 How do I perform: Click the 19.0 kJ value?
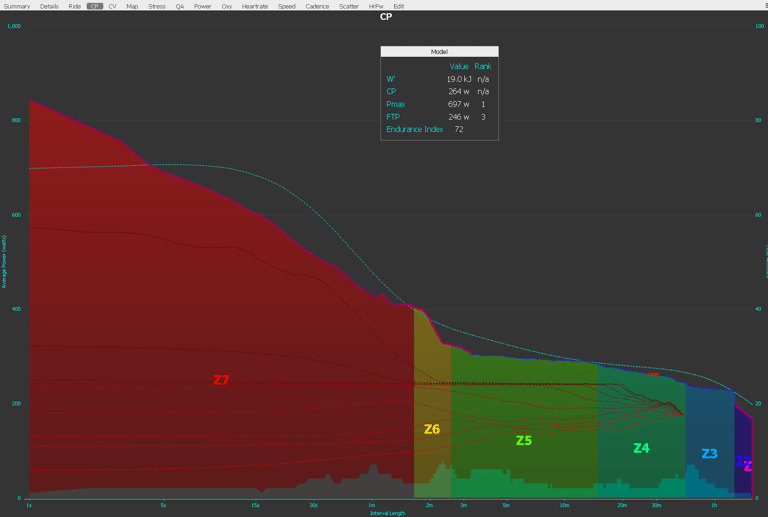click(459, 79)
